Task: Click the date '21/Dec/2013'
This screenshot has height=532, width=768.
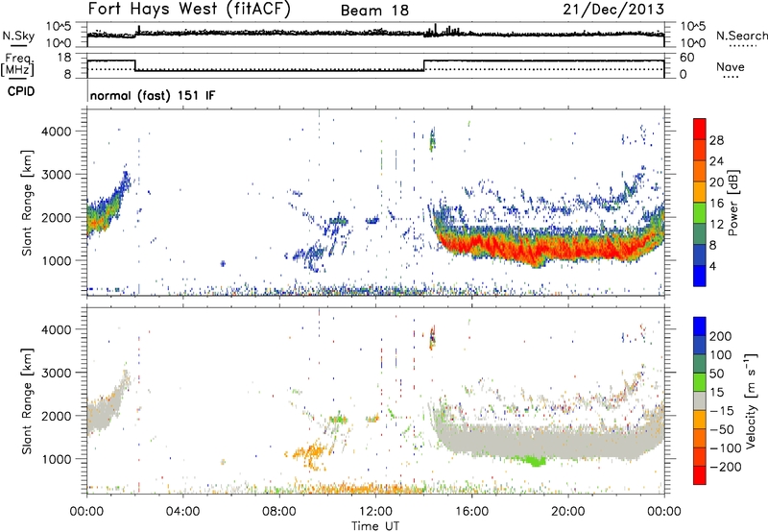Action: click(x=613, y=10)
